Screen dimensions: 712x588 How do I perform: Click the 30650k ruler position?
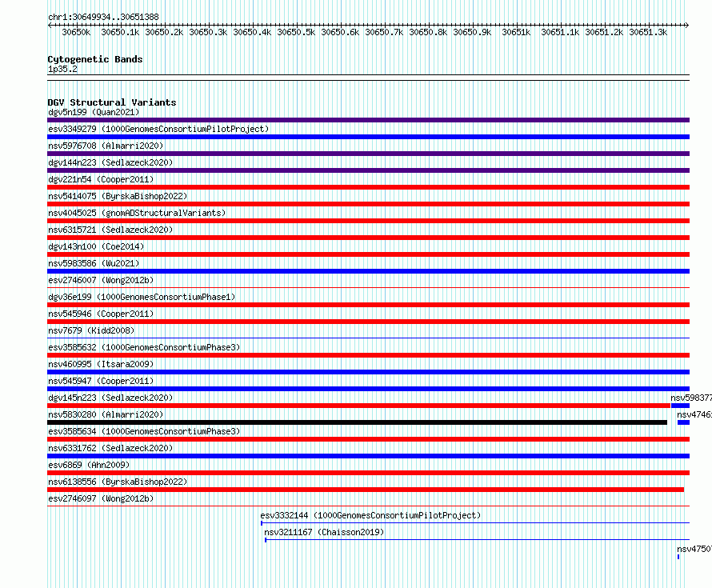pyautogui.click(x=76, y=32)
